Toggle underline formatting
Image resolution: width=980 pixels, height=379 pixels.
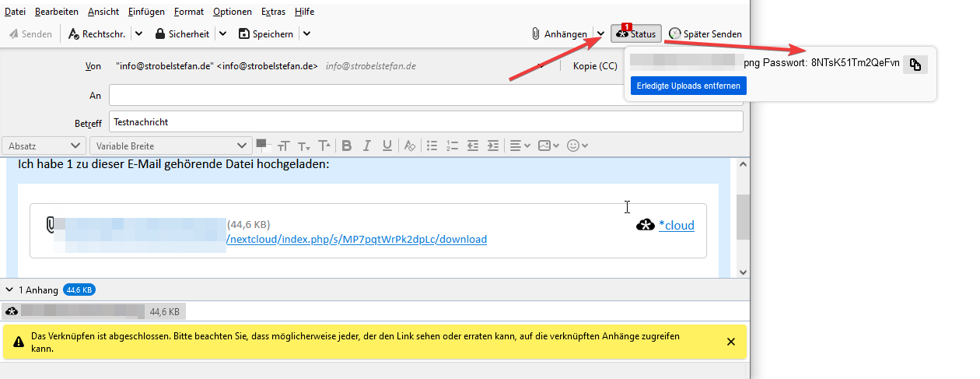(x=387, y=146)
